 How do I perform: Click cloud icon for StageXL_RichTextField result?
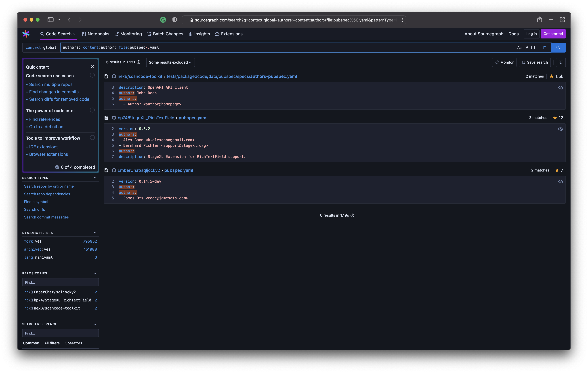point(560,129)
